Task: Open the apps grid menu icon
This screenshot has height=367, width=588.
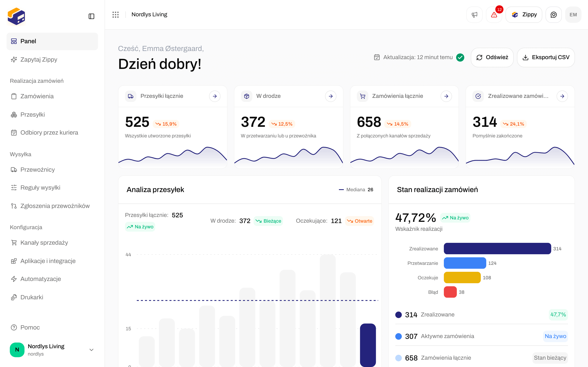Action: click(116, 14)
